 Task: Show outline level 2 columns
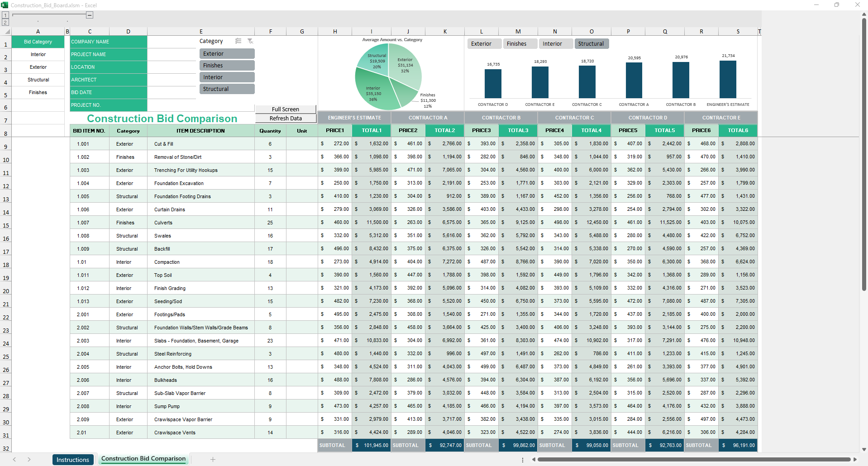[x=5, y=22]
